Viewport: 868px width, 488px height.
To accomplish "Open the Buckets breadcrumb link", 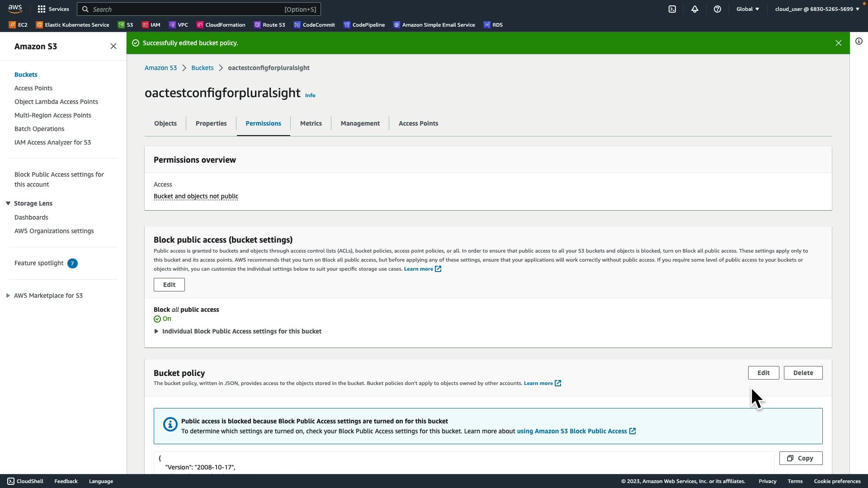I will pyautogui.click(x=202, y=68).
